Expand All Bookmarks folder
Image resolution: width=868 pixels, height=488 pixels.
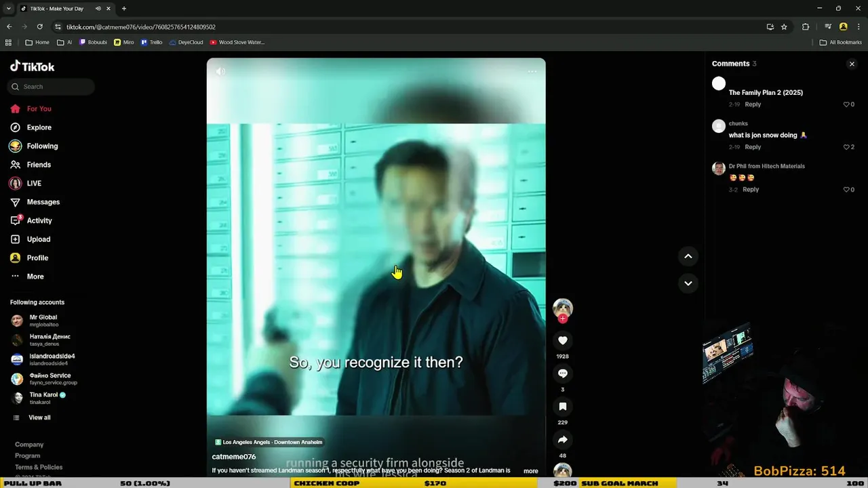(x=840, y=42)
